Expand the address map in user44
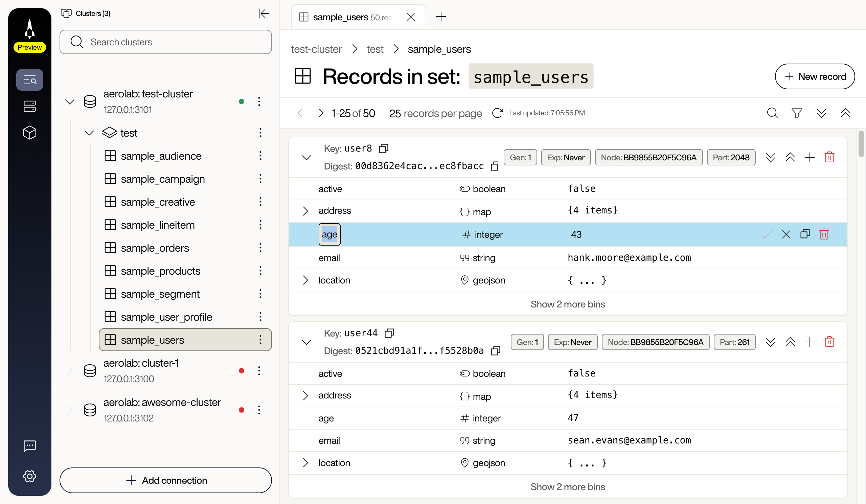This screenshot has height=504, width=866. tap(305, 395)
